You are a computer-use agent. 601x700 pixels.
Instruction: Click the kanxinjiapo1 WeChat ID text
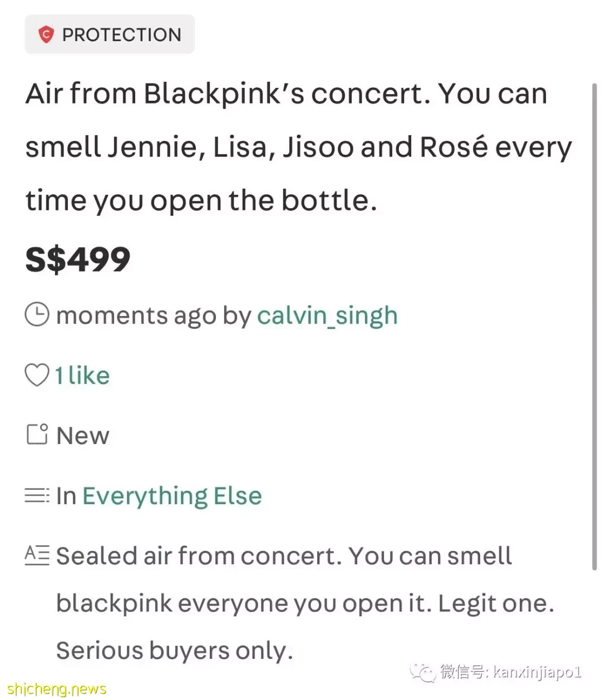click(537, 672)
